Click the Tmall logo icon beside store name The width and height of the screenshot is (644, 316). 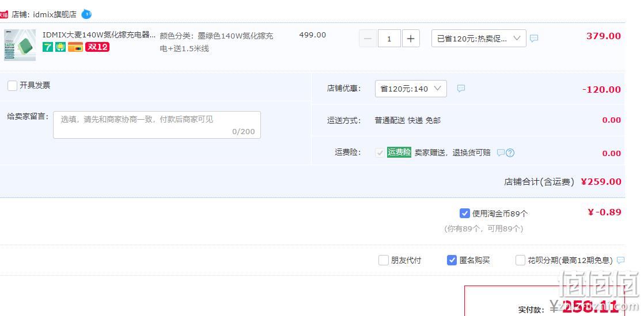[x=3, y=15]
